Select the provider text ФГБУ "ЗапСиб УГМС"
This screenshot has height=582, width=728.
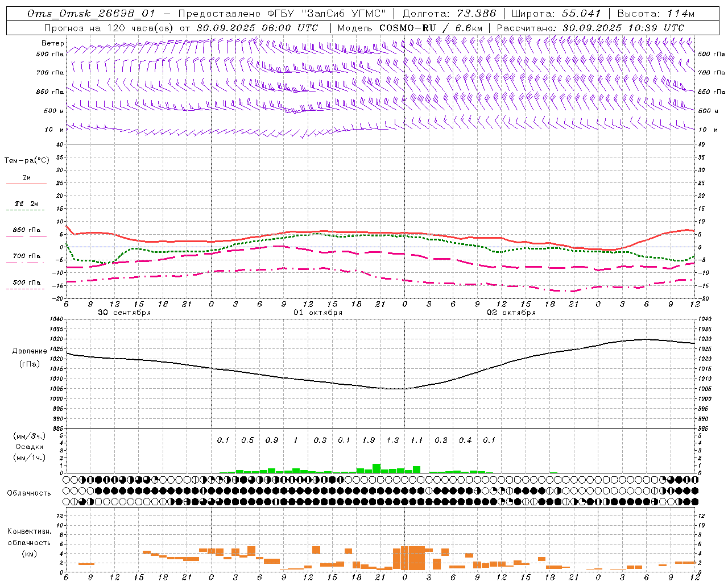coord(326,14)
